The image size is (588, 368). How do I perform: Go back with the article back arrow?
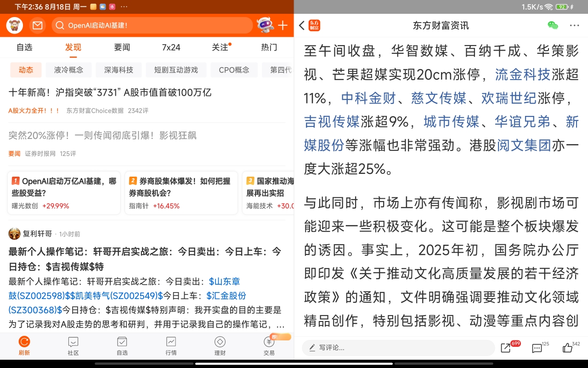tap(302, 25)
